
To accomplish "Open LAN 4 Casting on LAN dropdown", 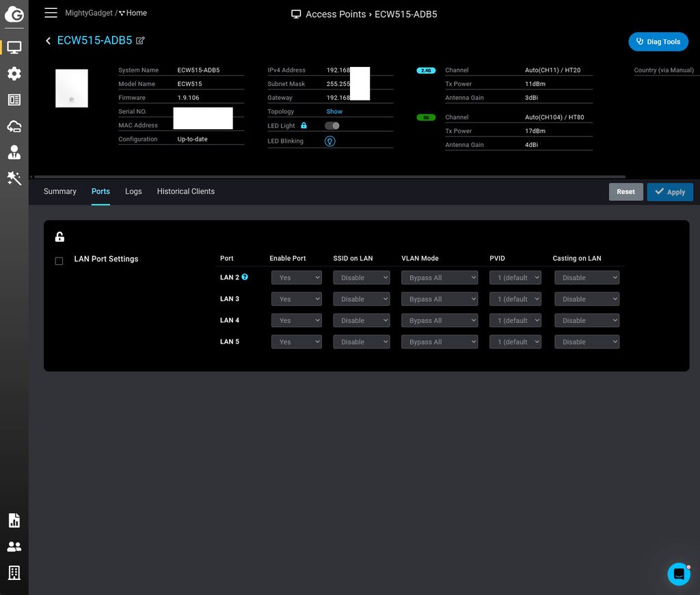I will 587,320.
